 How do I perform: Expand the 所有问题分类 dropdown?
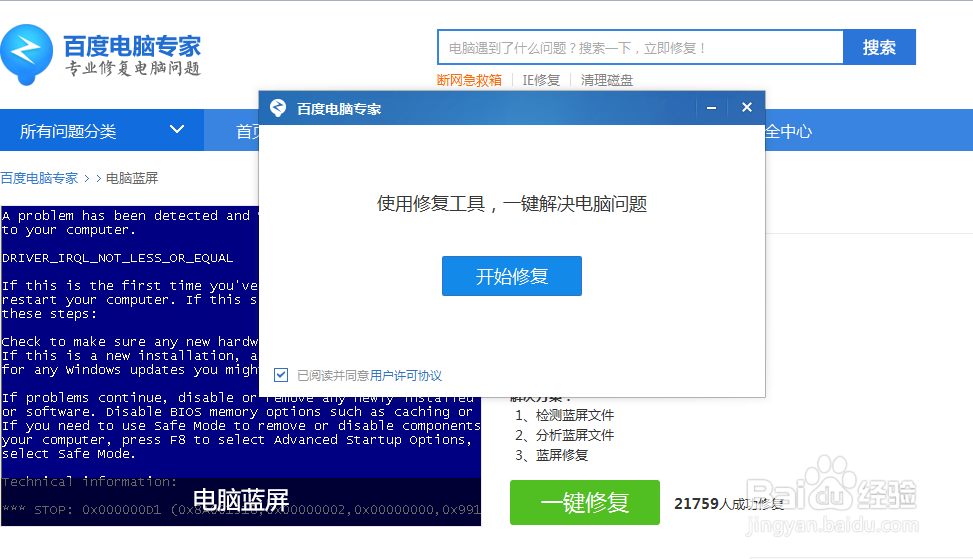[x=102, y=130]
